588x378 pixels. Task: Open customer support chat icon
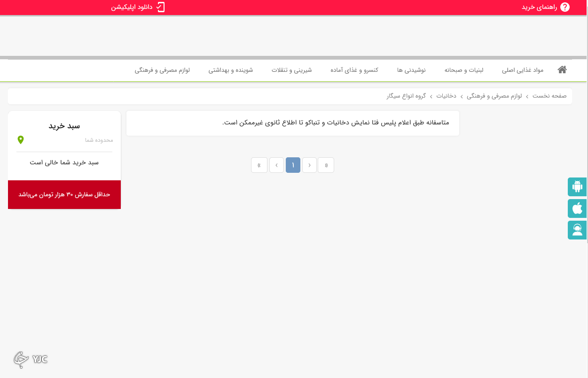(x=577, y=230)
